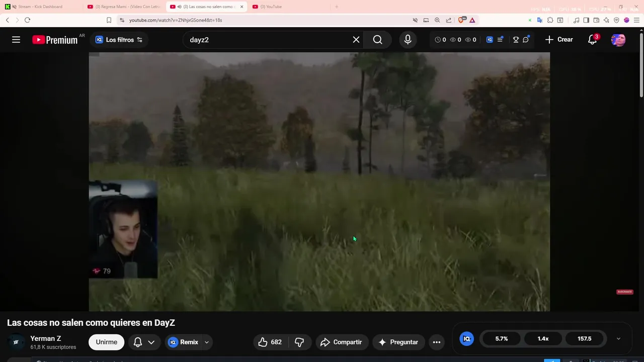Toggle the browser sidebar panel
Viewport: 644px width, 362px height.
pyautogui.click(x=586, y=20)
